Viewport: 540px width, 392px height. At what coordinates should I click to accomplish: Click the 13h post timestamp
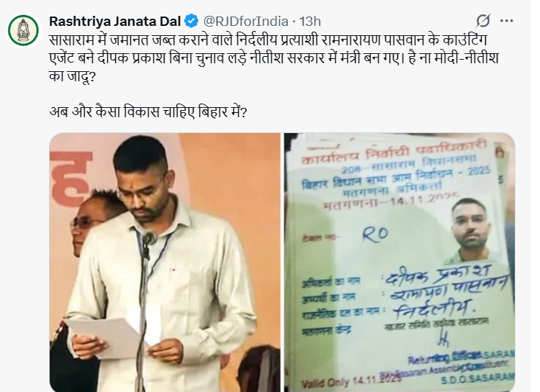coord(310,22)
